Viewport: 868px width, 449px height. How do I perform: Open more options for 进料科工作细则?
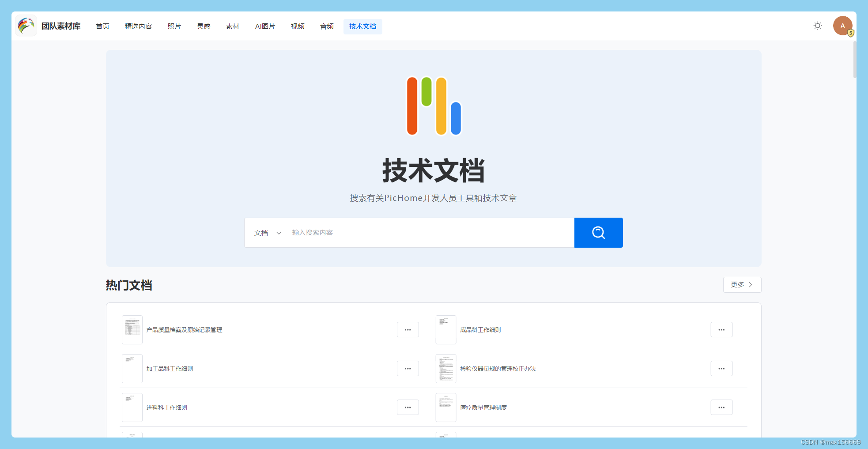tap(408, 407)
